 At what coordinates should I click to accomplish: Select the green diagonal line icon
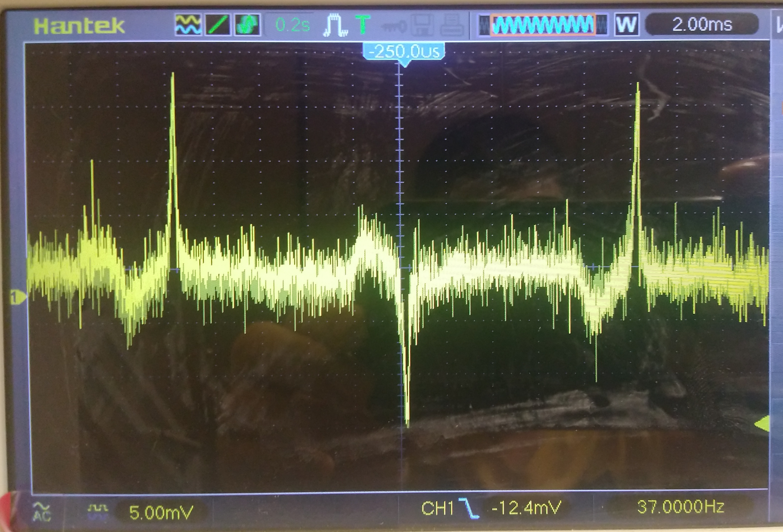click(218, 25)
